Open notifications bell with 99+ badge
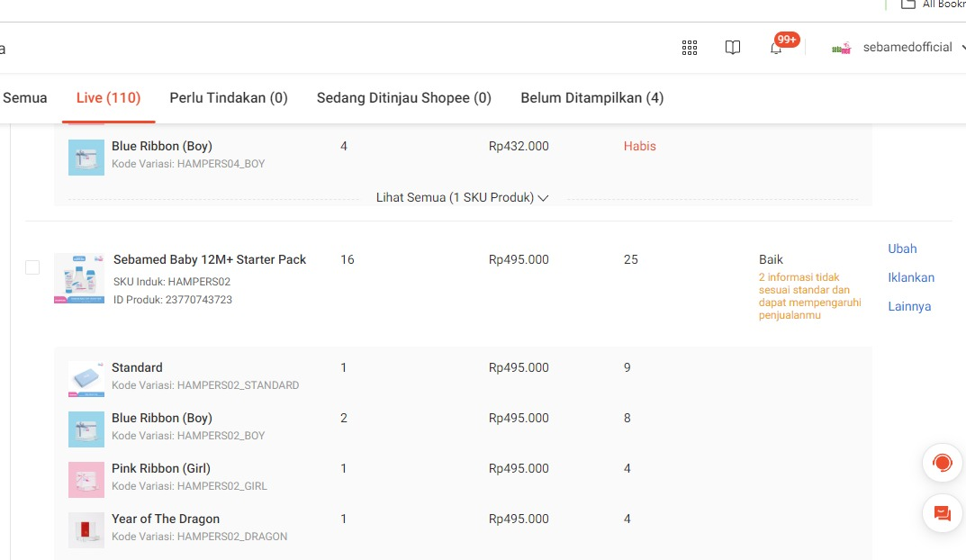 pyautogui.click(x=776, y=48)
